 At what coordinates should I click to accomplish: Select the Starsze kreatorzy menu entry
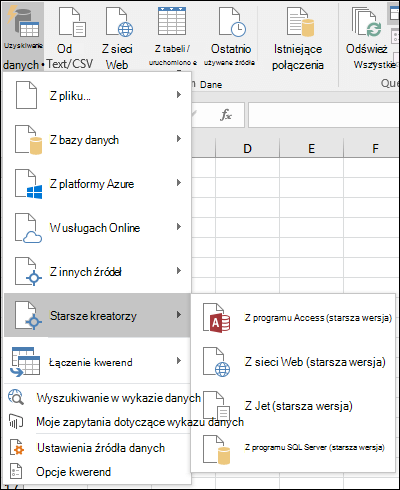point(97,315)
